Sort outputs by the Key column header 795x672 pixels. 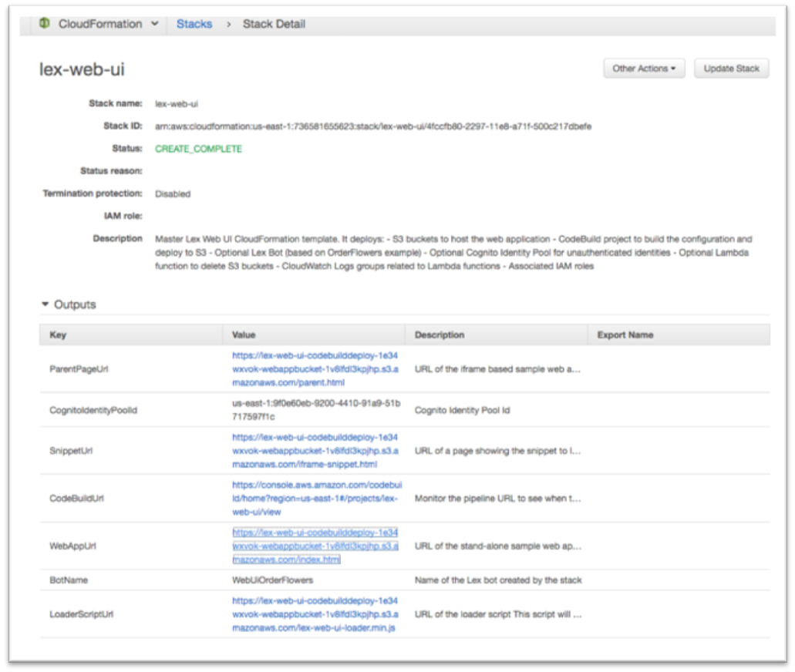tap(131, 335)
